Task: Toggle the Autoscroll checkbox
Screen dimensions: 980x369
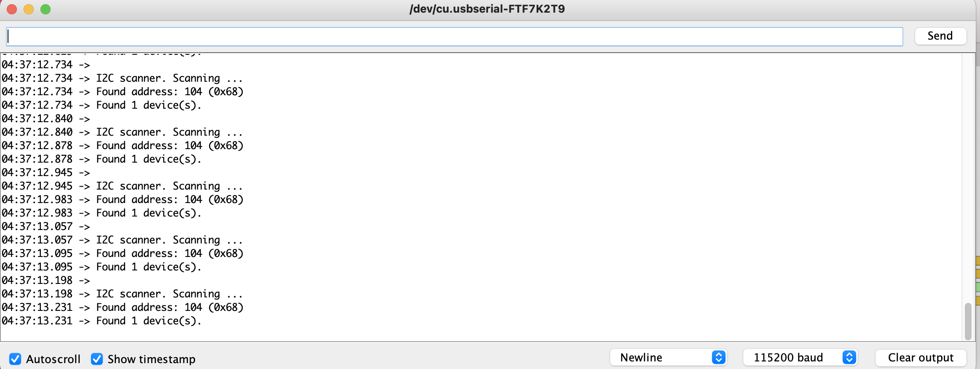Action: [15, 359]
